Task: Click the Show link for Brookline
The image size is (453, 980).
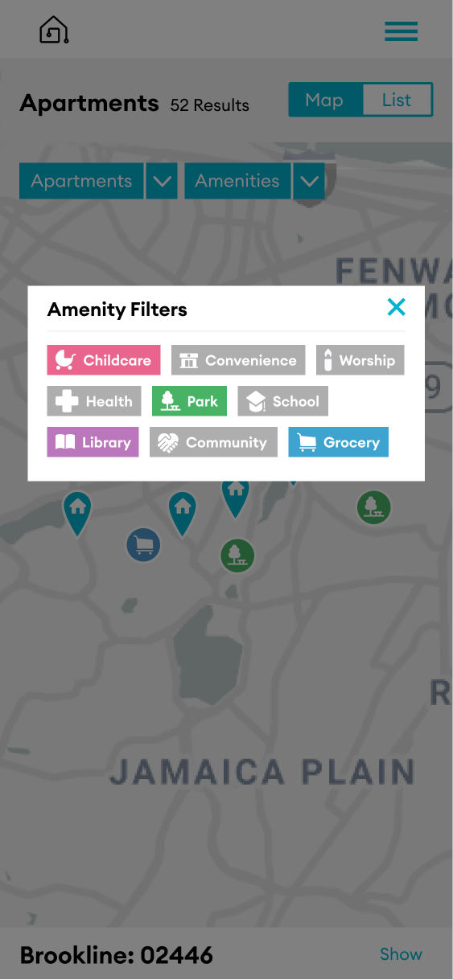Action: 401,954
